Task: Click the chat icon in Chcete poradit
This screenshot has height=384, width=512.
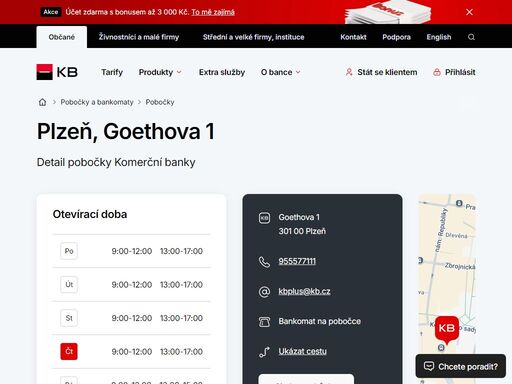Action: click(x=429, y=366)
